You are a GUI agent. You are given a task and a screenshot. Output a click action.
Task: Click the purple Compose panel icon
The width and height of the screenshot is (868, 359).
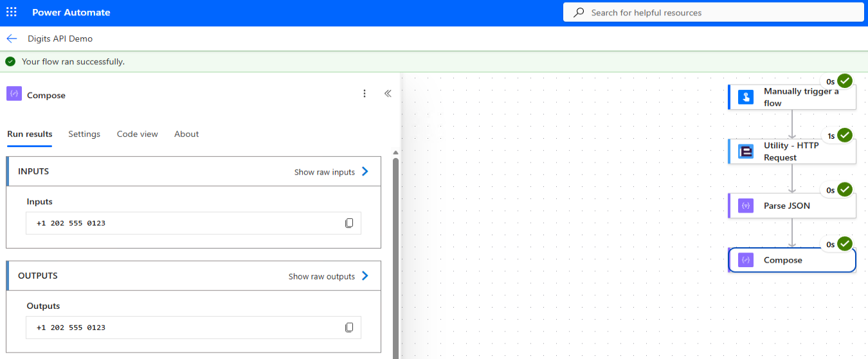click(14, 94)
